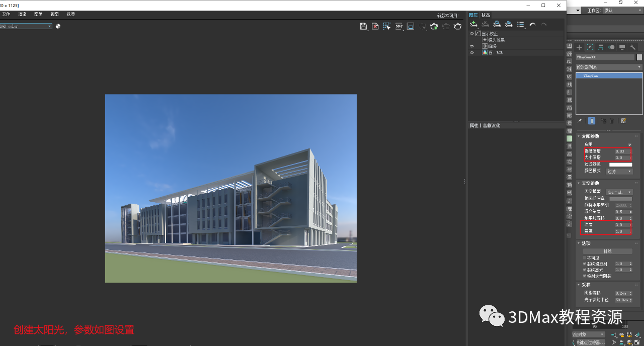Click the remove modifier trash icon

click(612, 121)
